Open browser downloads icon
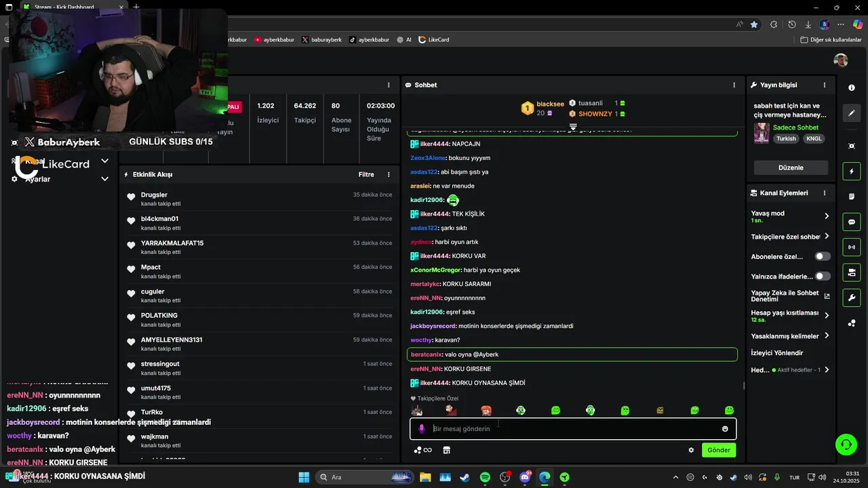This screenshot has width=868, height=488. [808, 24]
